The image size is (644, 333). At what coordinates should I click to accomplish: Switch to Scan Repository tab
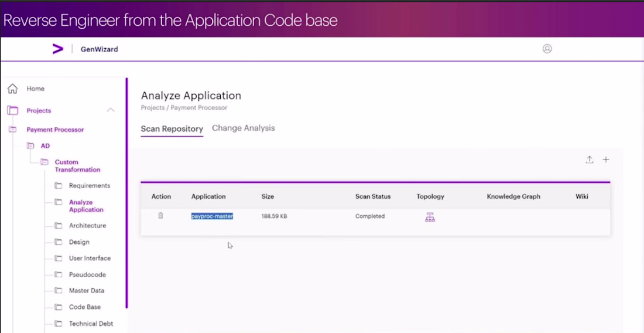tap(172, 128)
